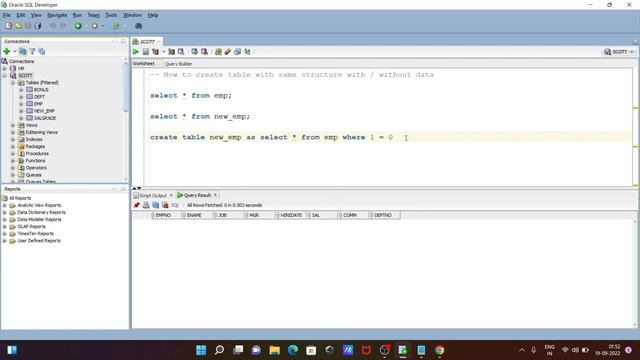Open the Edit menu
This screenshot has width=640, height=360.
tap(21, 15)
